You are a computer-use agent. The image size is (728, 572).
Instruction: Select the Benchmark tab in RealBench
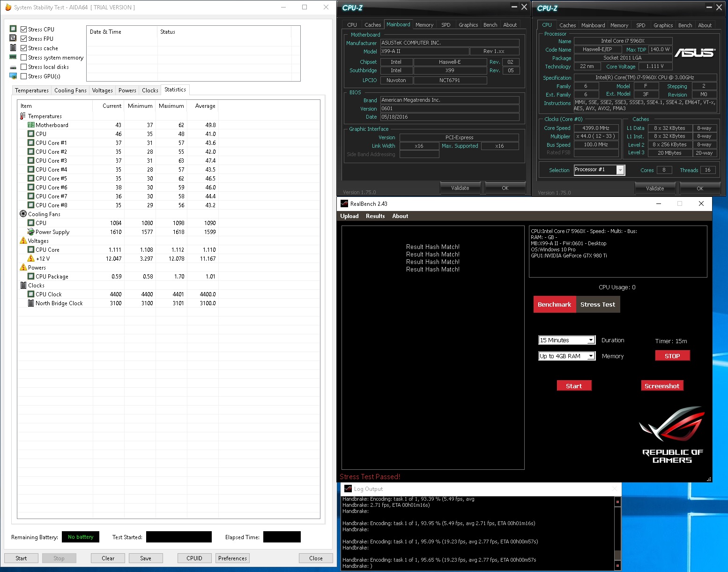555,304
